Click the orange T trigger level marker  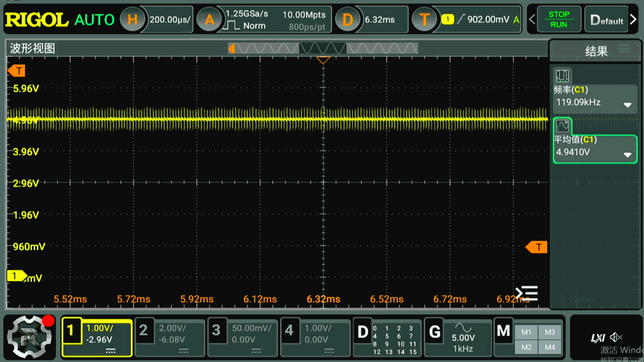tap(537, 247)
